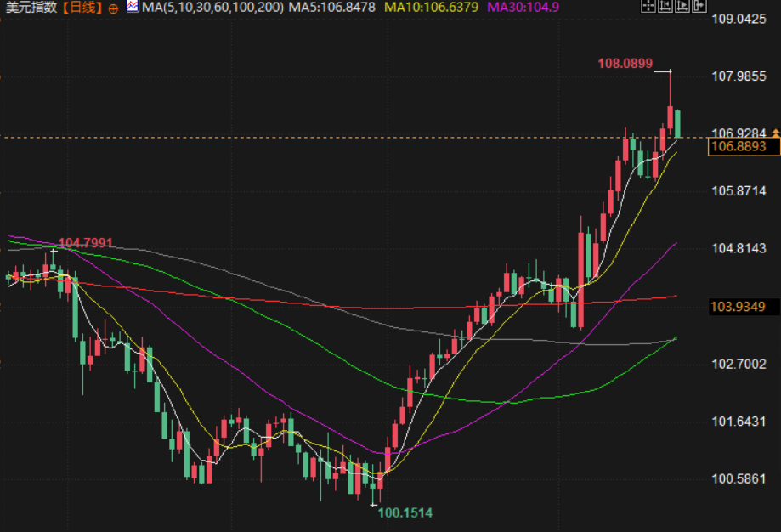Image resolution: width=781 pixels, height=532 pixels.
Task: Click the 美元指数 title text
Action: pos(31,8)
